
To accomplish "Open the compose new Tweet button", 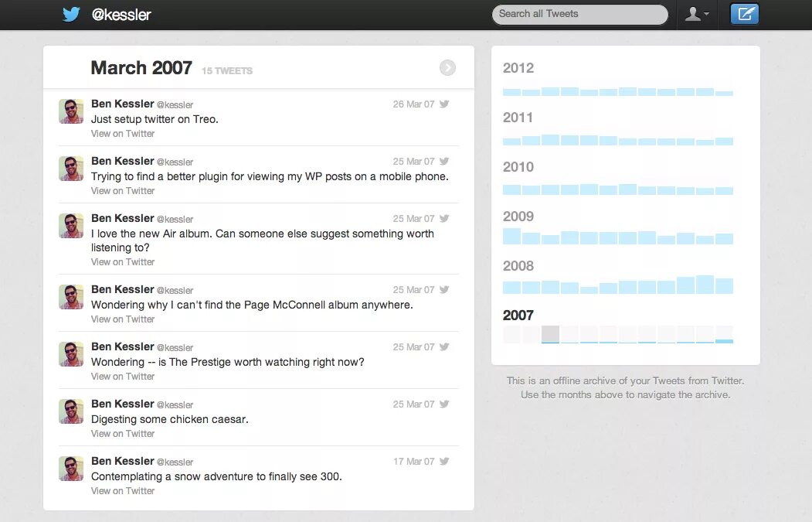I will pos(744,14).
